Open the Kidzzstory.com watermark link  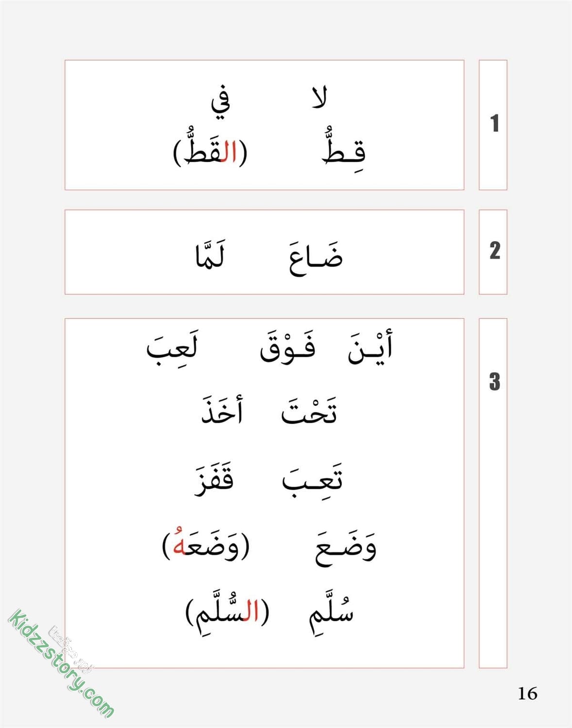[x=62, y=663]
